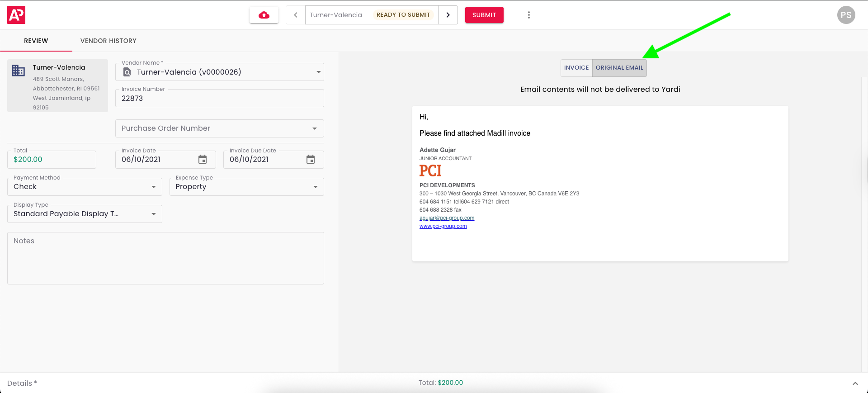Open Invoice Date calendar picker
The height and width of the screenshot is (393, 868).
[x=203, y=160]
